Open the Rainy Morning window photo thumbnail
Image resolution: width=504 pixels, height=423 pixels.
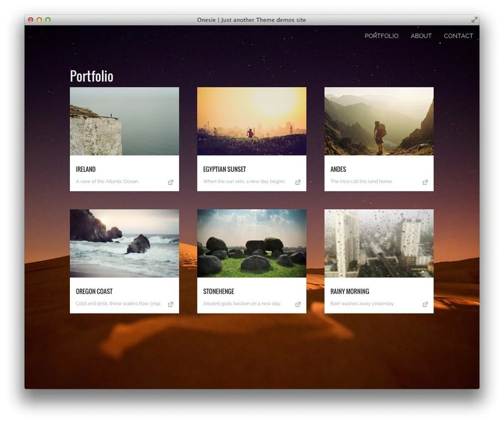pyautogui.click(x=378, y=244)
